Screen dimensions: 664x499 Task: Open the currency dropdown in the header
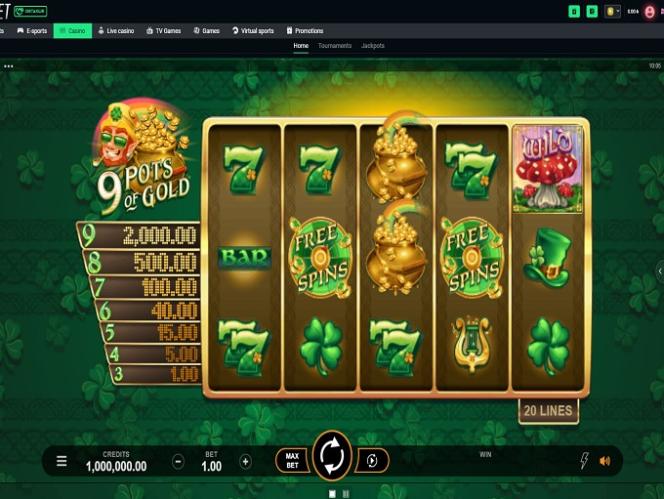click(612, 11)
